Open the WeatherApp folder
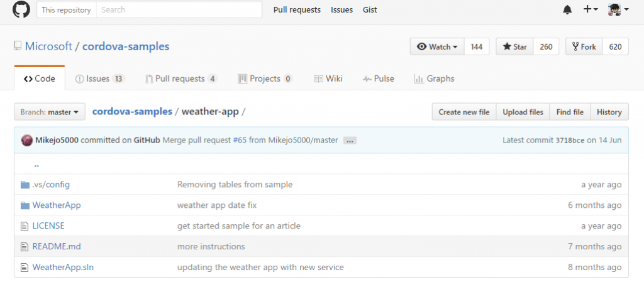 57,205
